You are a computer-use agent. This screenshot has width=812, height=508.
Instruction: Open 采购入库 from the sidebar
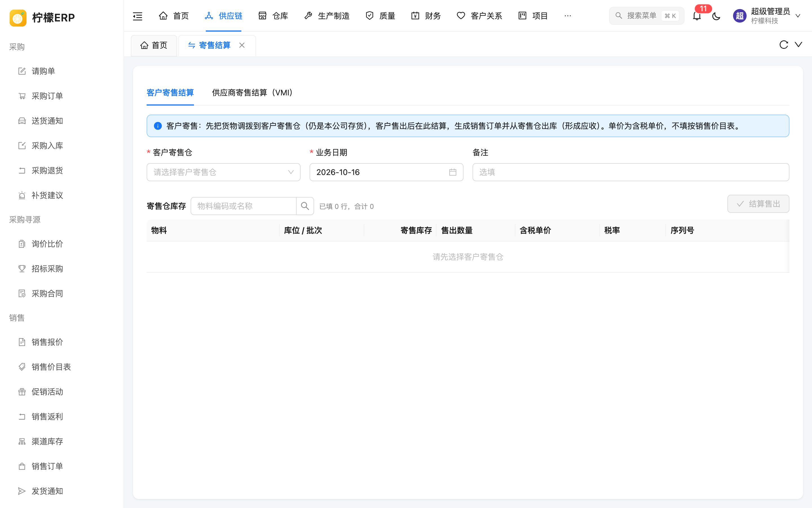coord(62,146)
